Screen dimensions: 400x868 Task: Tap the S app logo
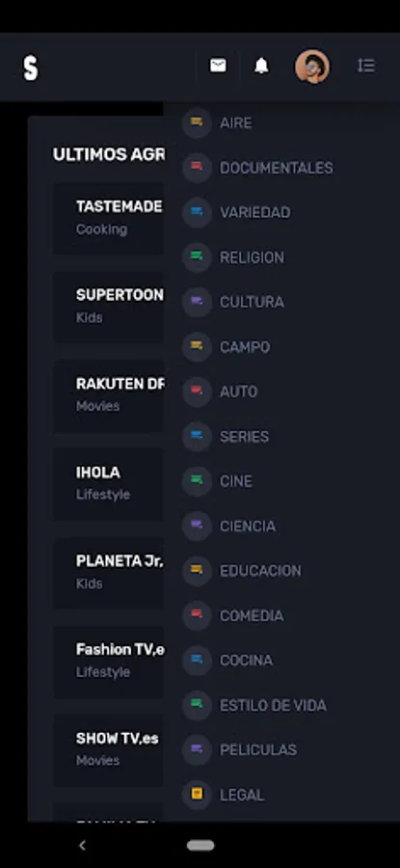31,68
